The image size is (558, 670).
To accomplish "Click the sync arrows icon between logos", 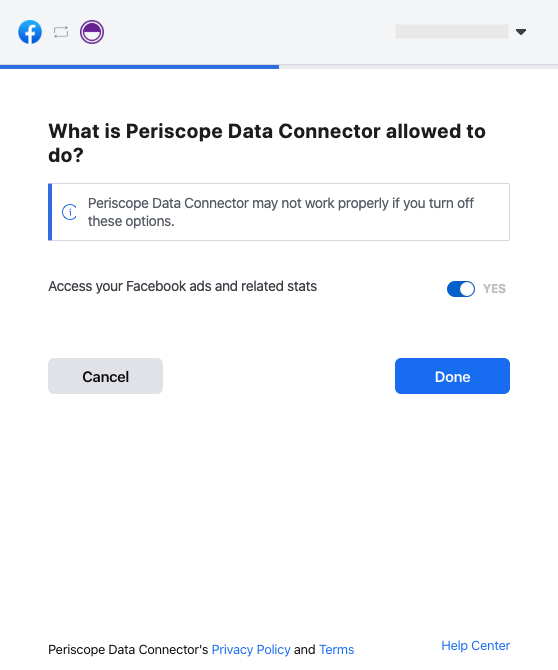I will [x=61, y=32].
